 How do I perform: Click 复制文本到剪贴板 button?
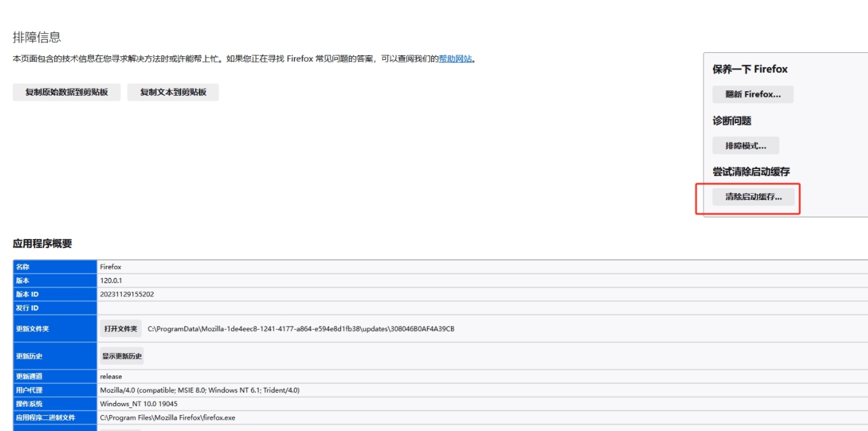(x=173, y=92)
